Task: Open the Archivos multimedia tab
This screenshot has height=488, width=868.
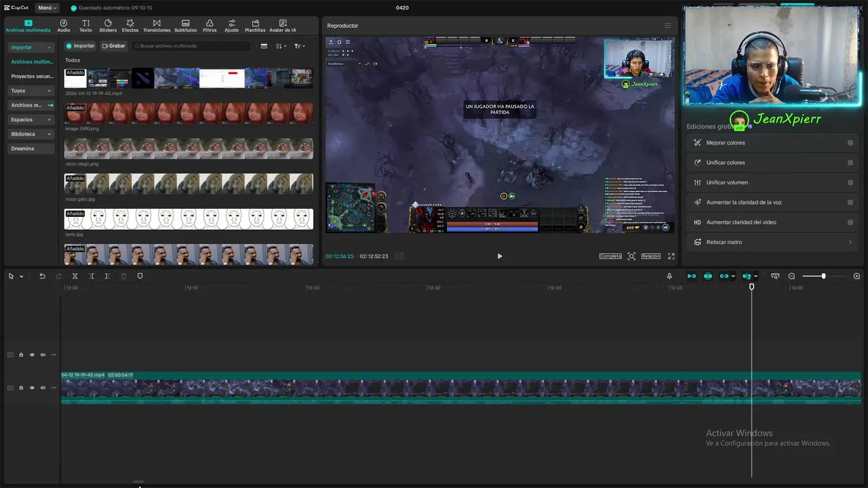Action: (x=28, y=26)
